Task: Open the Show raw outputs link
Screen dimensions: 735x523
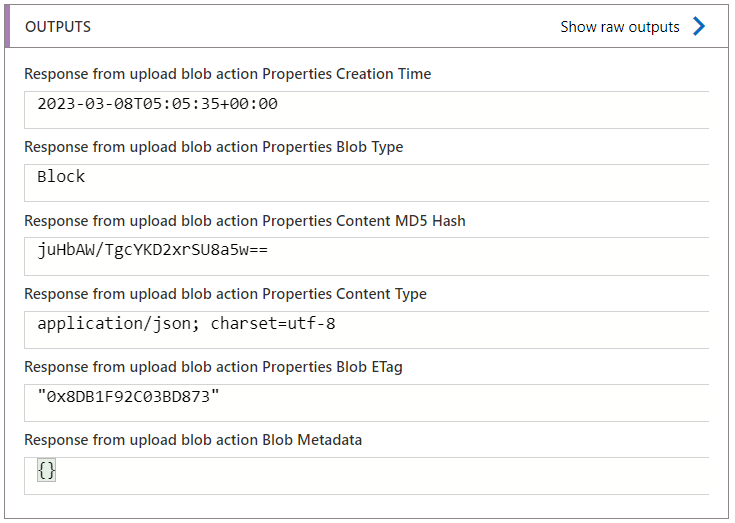Action: [x=619, y=27]
